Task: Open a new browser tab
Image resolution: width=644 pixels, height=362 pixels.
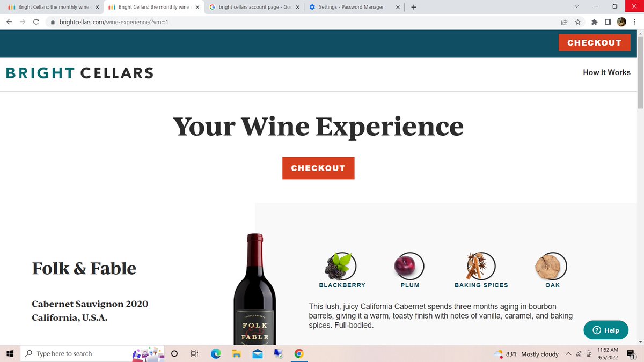Action: (x=414, y=8)
